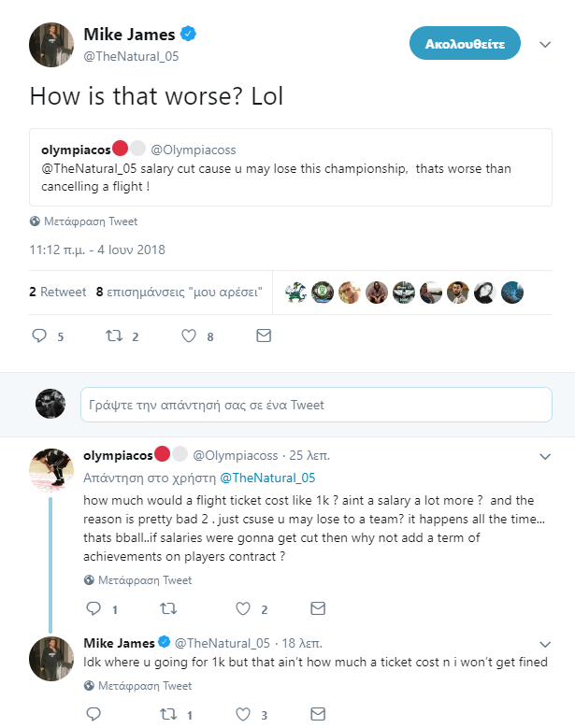The width and height of the screenshot is (575, 728).
Task: Click the Μετάφραση Tweet link under main tweet
Action: (x=89, y=221)
